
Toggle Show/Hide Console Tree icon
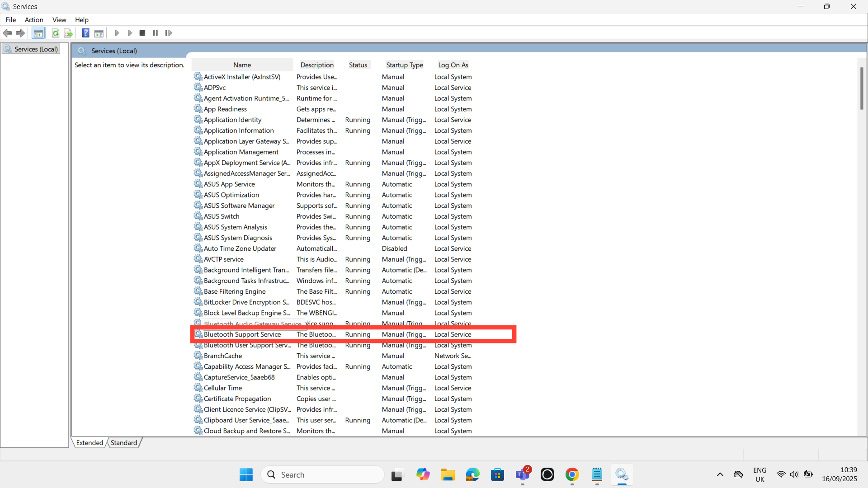tap(38, 33)
